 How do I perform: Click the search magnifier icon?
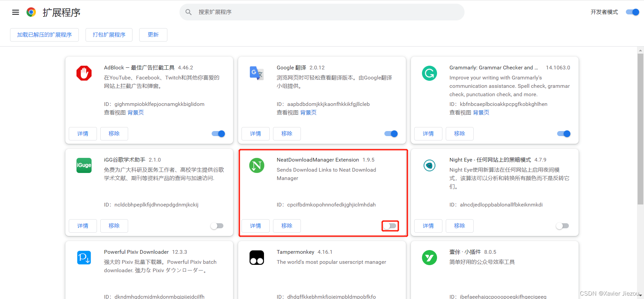(x=189, y=12)
